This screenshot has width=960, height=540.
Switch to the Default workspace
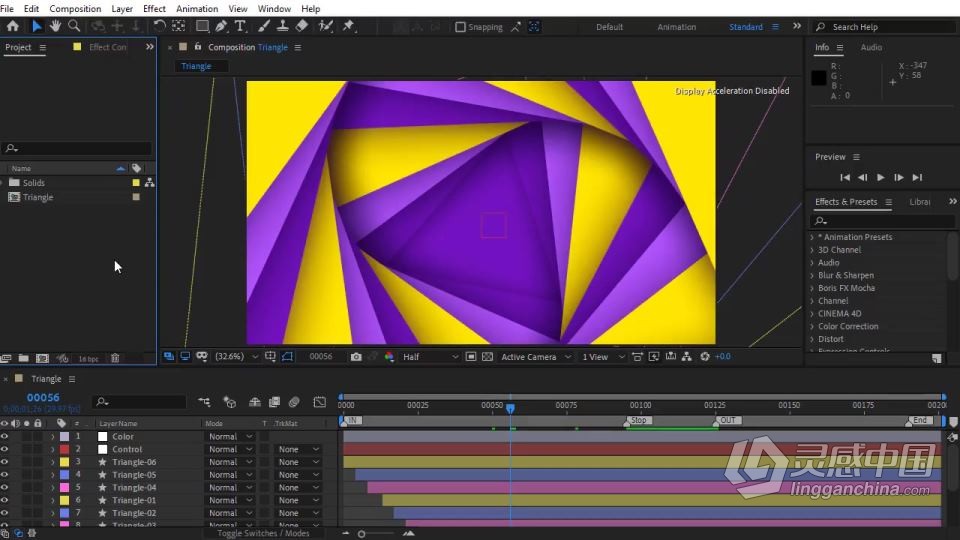(x=610, y=27)
